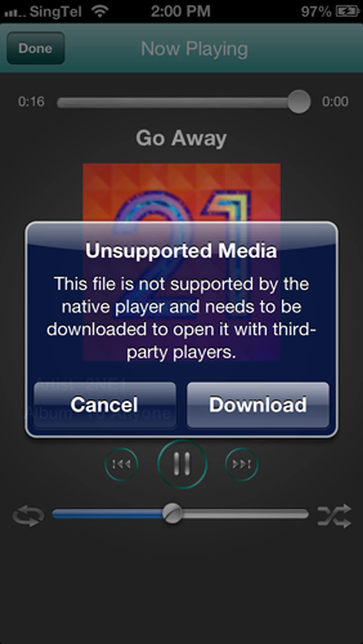The image size is (363, 644).
Task: Pause playback with the pause icon
Action: [x=182, y=464]
